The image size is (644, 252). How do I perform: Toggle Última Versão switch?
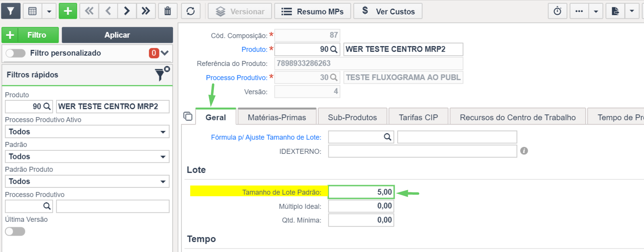click(x=15, y=232)
